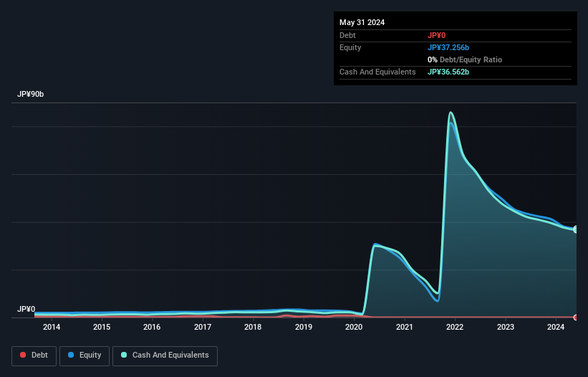Screen dimensions: 588x377
Task: Click the May 31 2024 tooltip date
Action: coord(362,22)
